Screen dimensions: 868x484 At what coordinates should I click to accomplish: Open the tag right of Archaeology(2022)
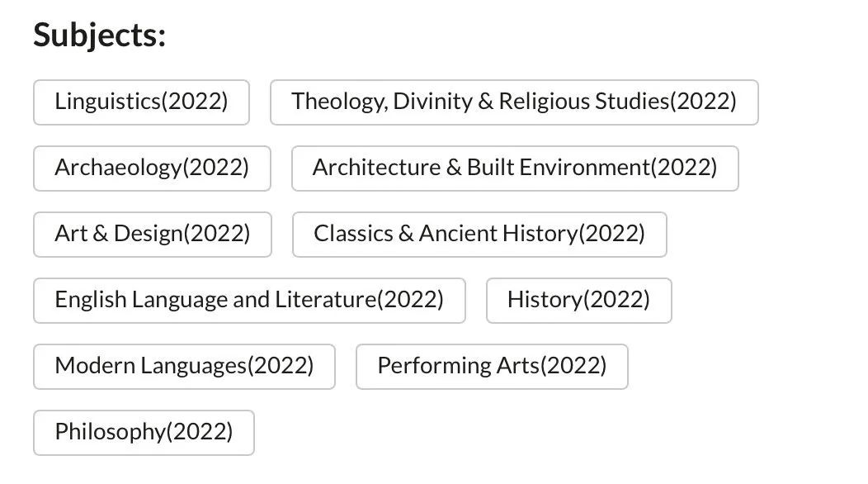[514, 168]
